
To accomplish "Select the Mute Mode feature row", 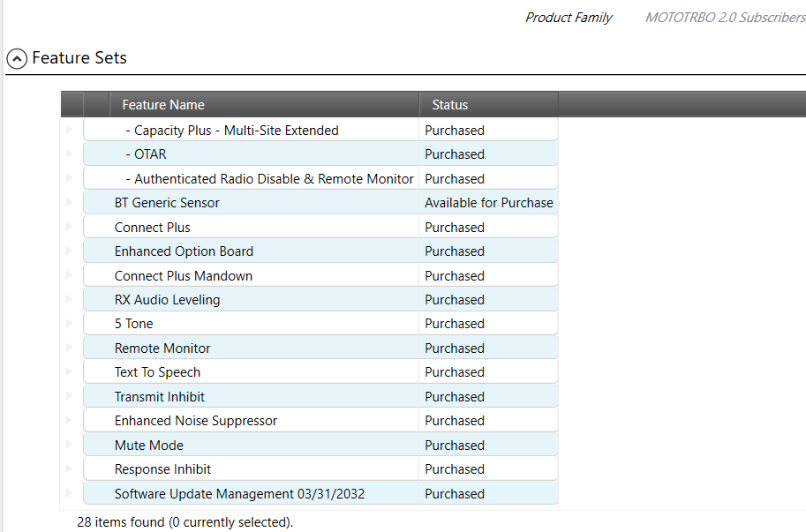I will [x=148, y=446].
